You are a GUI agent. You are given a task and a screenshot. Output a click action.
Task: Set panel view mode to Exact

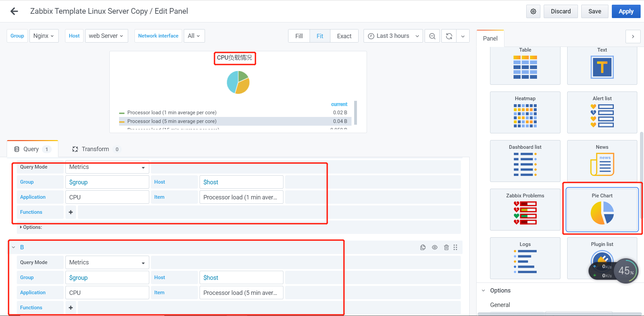point(344,36)
